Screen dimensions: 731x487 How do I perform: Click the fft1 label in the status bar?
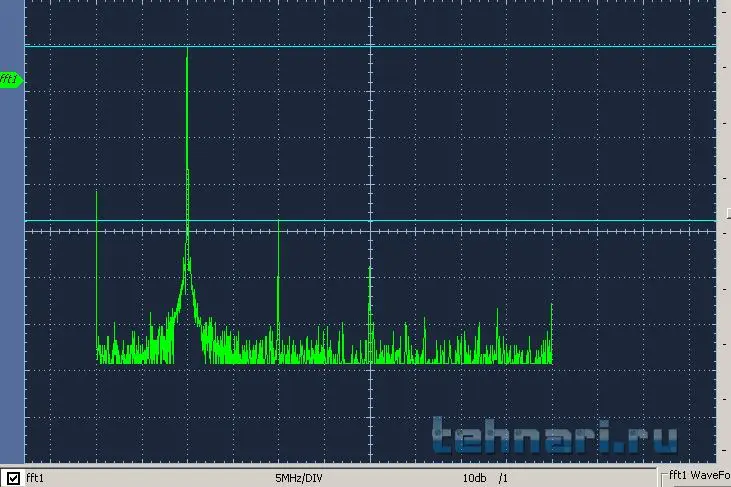pos(34,478)
